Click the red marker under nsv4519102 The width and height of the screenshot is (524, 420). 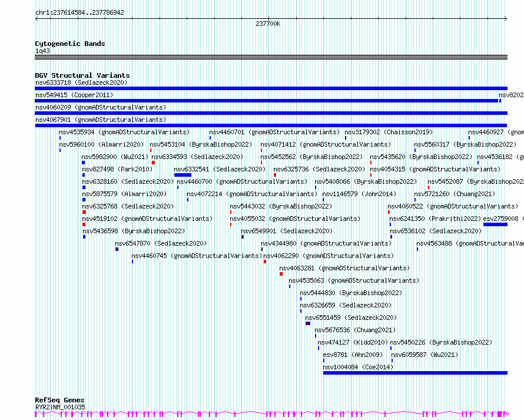click(84, 224)
